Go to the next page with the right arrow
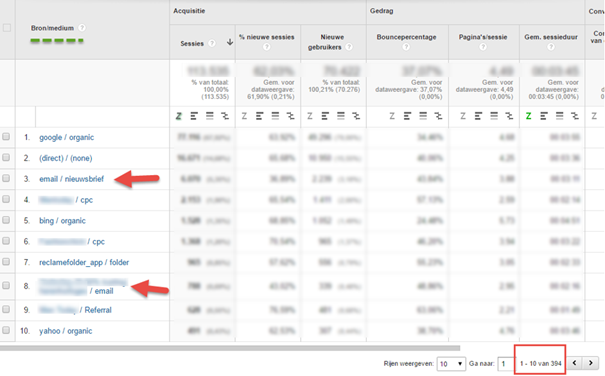Screen dimensions: 605x376 590,363
